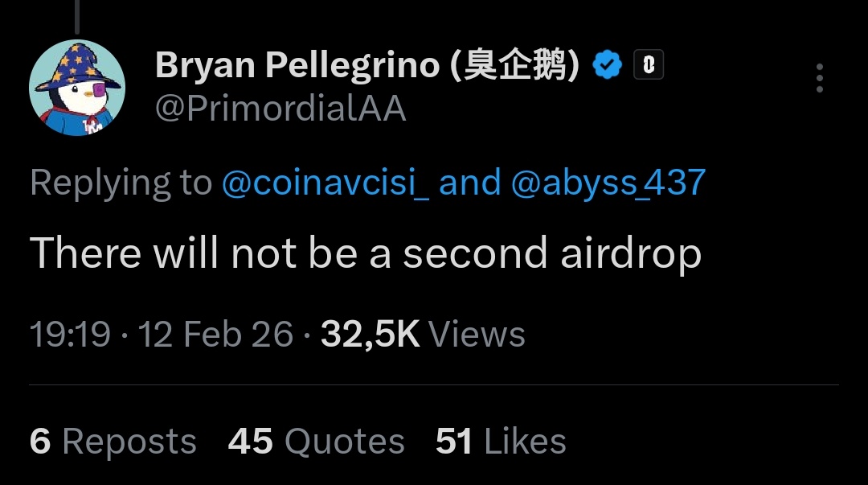868x485 pixels.
Task: Click the square affiliate badge next to checkmark
Action: (648, 65)
